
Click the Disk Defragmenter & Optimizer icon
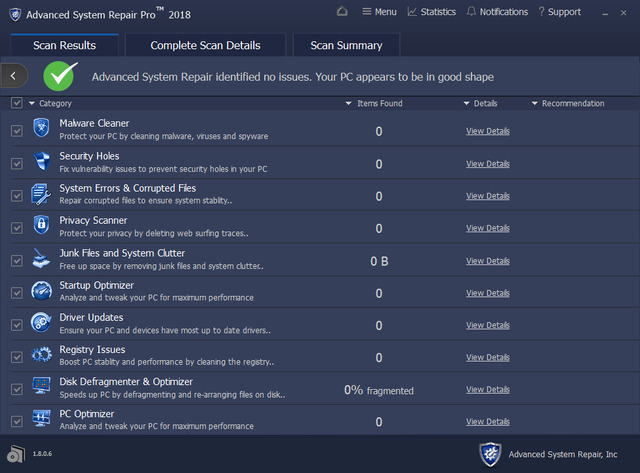41,387
